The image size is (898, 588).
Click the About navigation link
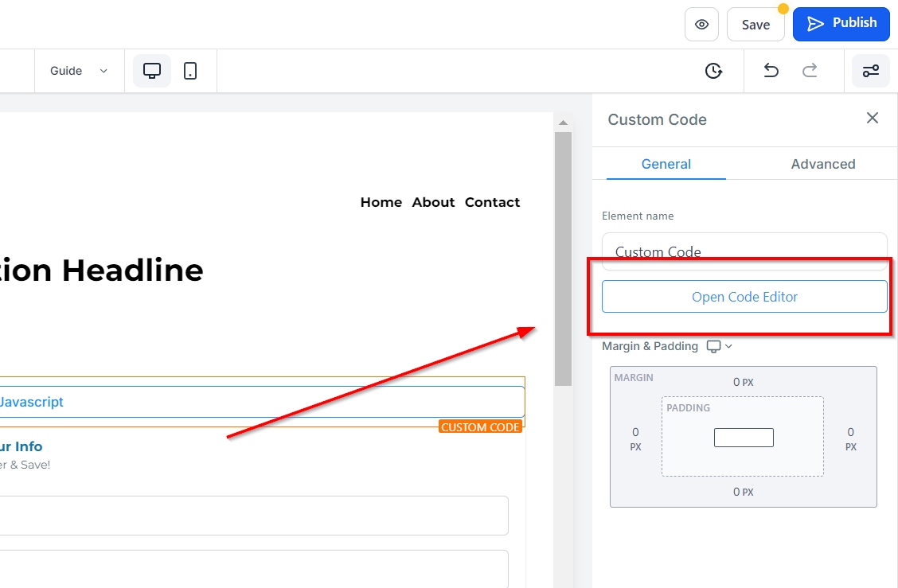tap(433, 202)
